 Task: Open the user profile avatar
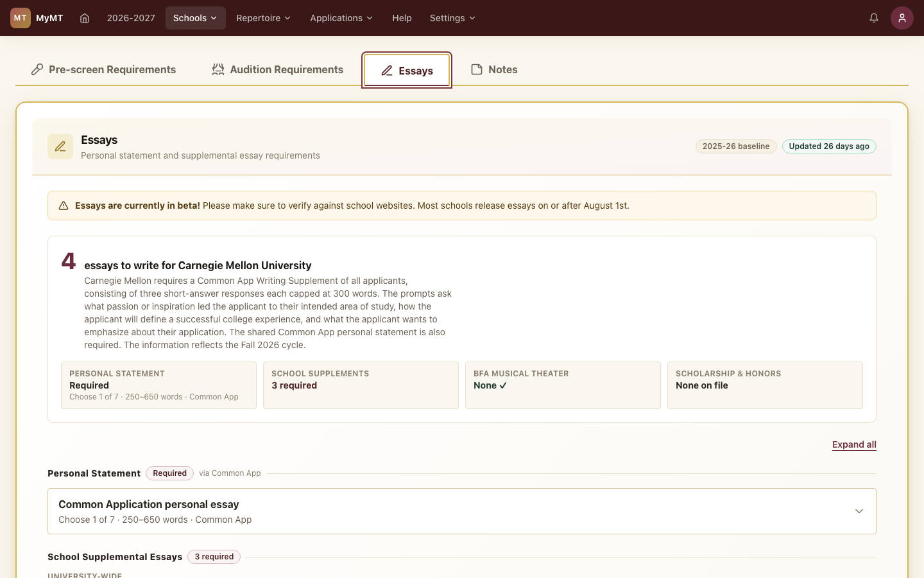tap(902, 18)
